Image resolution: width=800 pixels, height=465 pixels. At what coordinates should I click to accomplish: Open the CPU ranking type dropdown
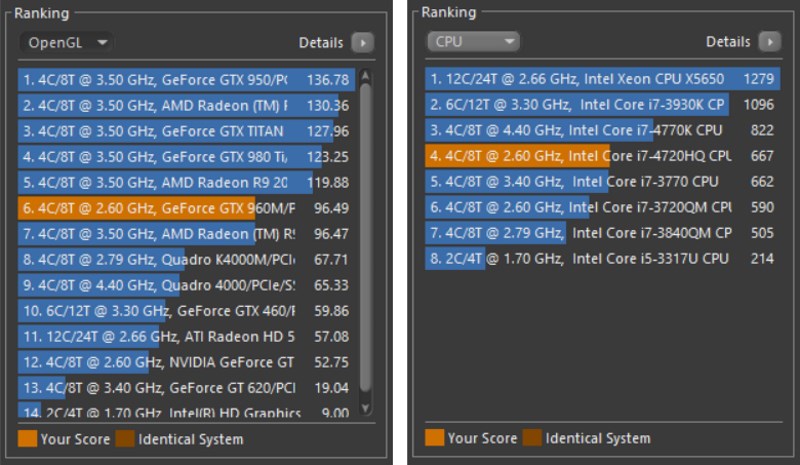473,41
